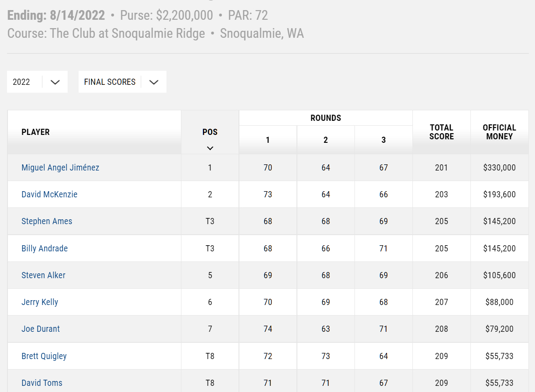Click the PLAYER column header

tap(36, 132)
